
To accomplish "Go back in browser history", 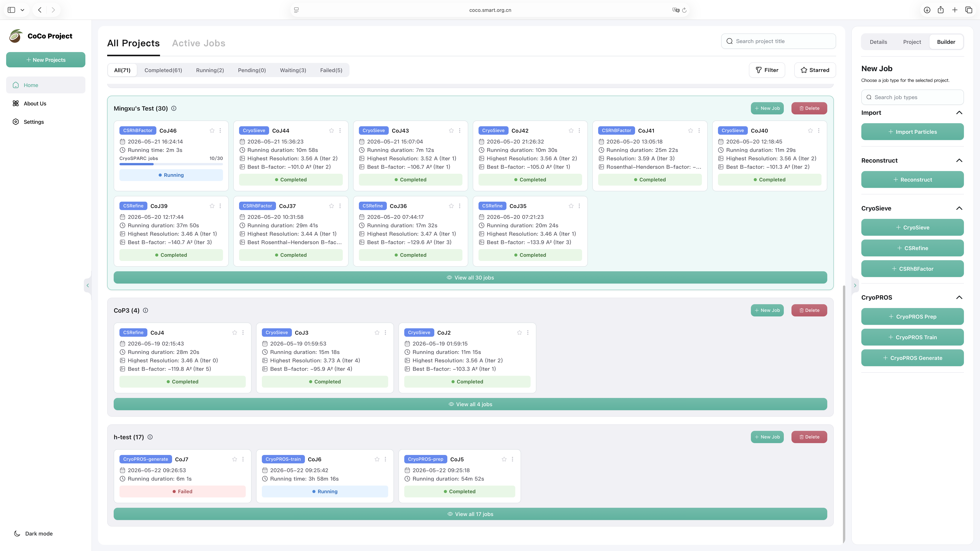I will [x=40, y=10].
